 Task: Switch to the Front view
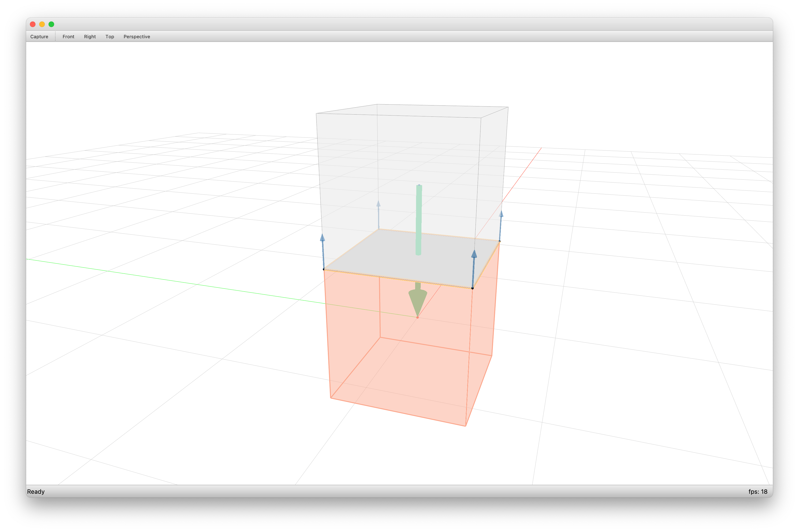point(68,37)
